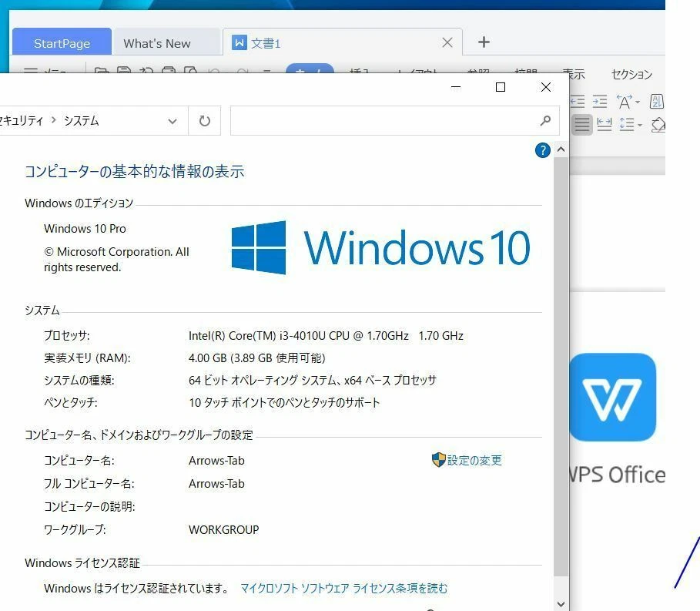
Task: Click the WORKGROUP value
Action: [223, 529]
